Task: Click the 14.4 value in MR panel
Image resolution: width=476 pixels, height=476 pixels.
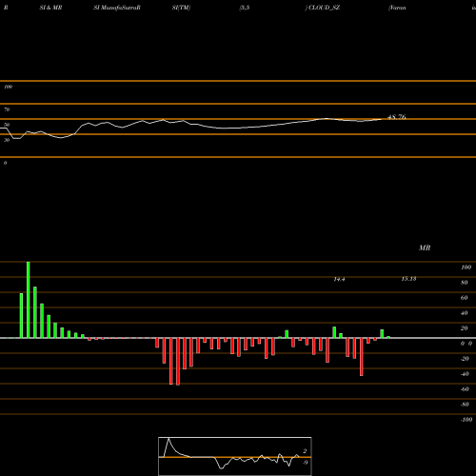Action: coord(339,279)
